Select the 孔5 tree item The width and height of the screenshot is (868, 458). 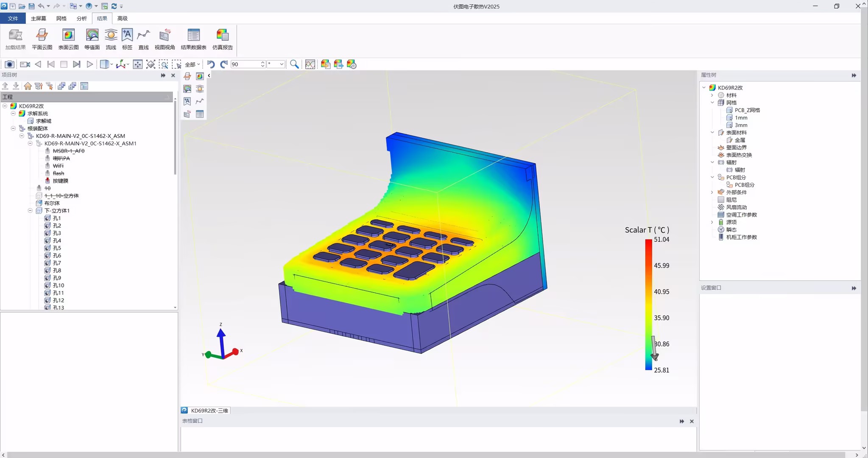(x=57, y=248)
